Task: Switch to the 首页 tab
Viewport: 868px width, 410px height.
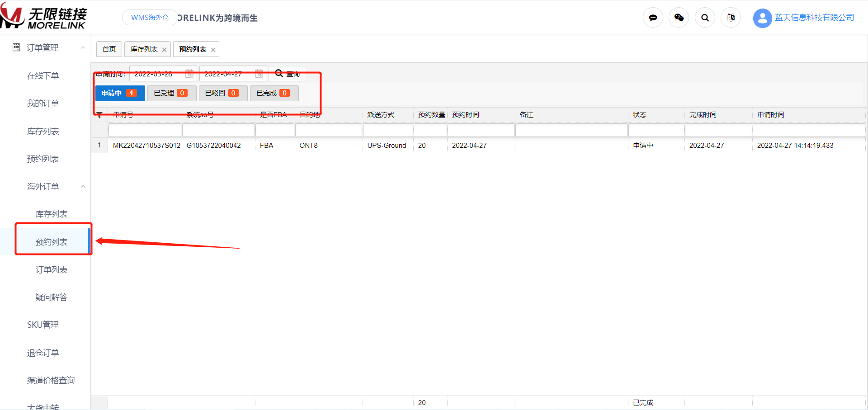Action: (109, 49)
